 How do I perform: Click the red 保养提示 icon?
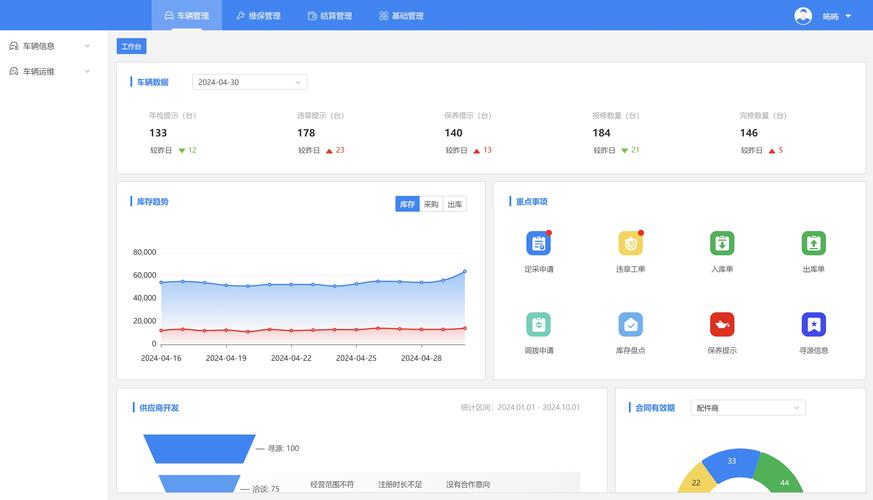722,325
